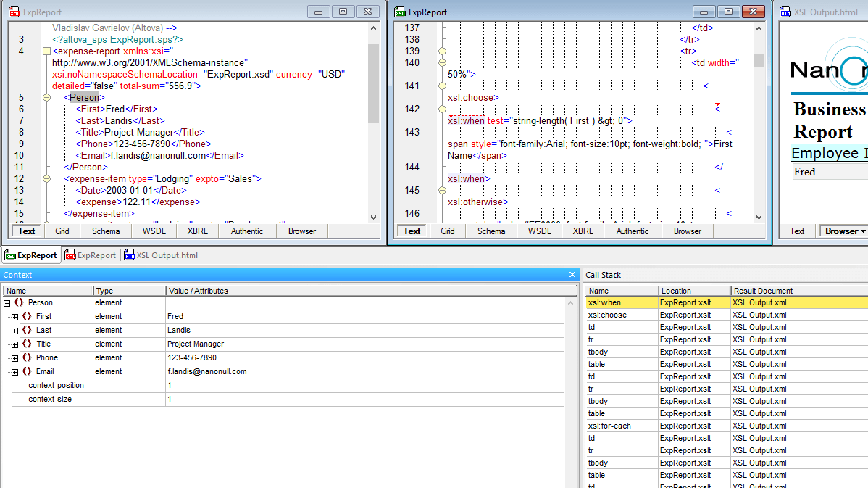The height and width of the screenshot is (488, 868).
Task: Switch to Grid view in the left editor
Action: coord(62,231)
